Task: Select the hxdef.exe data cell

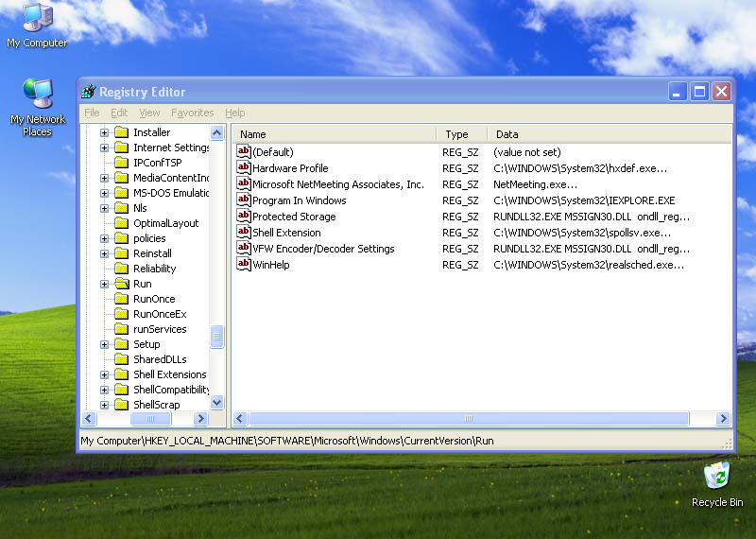Action: [580, 168]
